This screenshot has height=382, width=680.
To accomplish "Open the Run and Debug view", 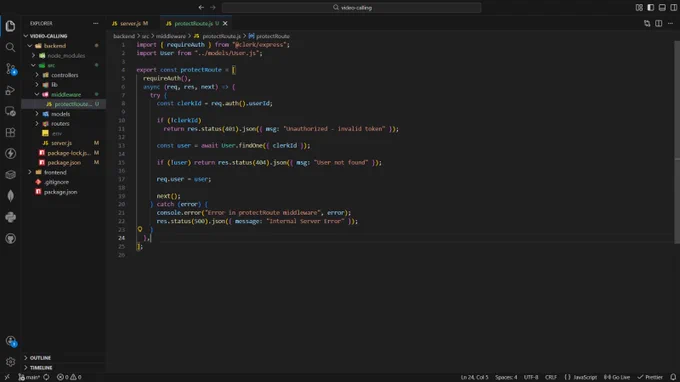I will click(10, 90).
